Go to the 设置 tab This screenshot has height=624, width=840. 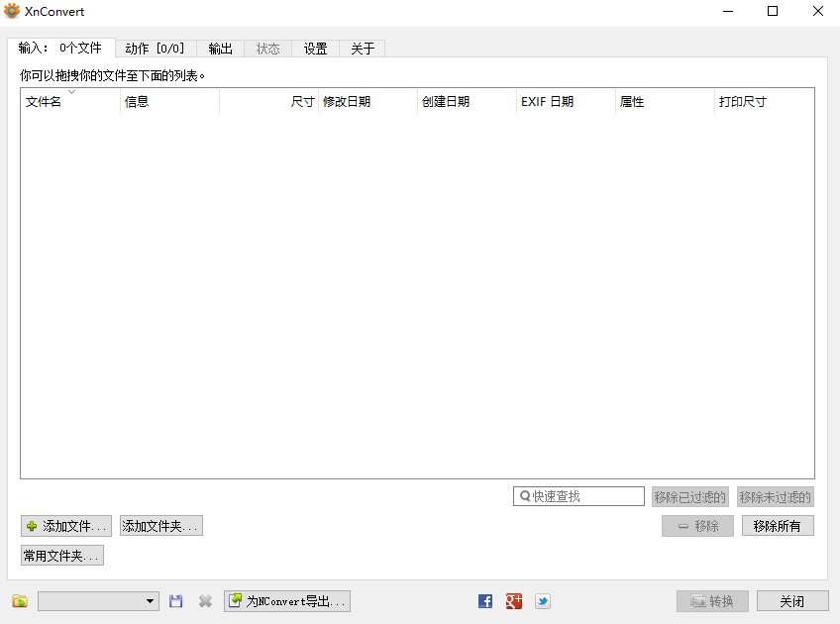(314, 48)
